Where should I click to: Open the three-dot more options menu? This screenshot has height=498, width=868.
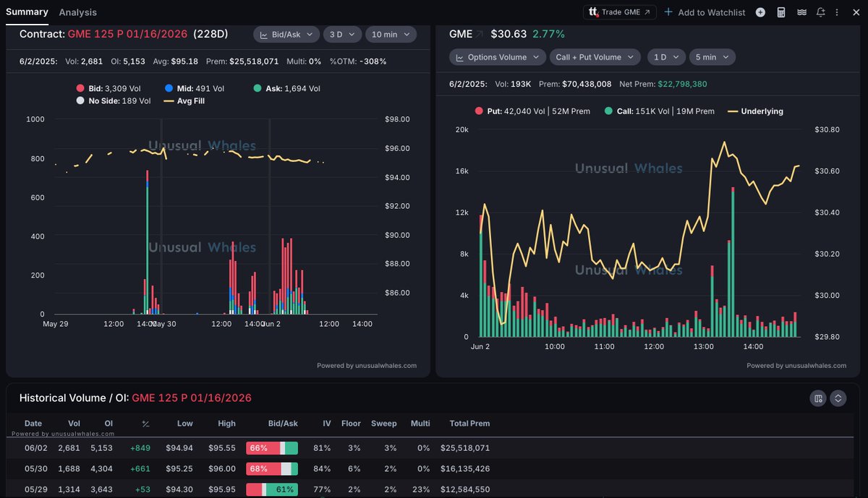click(838, 12)
